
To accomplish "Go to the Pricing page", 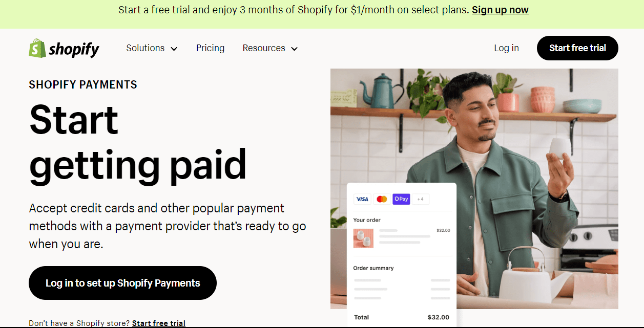I will tap(210, 48).
